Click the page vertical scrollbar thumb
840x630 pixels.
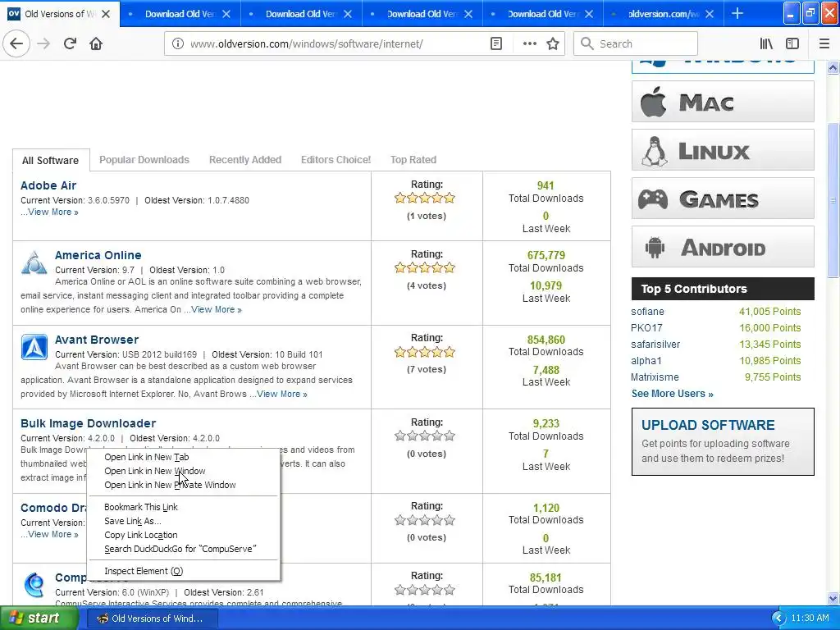(833, 201)
